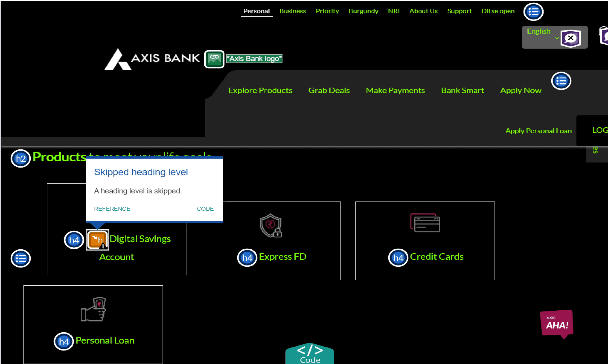
Task: Click the Dil se open link
Action: pyautogui.click(x=498, y=11)
